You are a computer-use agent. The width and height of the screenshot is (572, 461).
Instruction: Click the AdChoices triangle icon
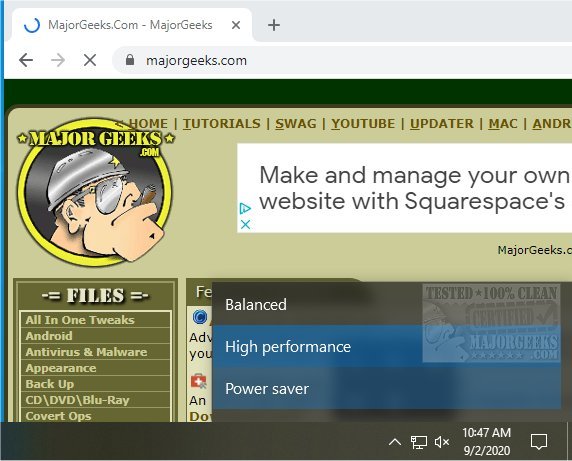[x=245, y=209]
